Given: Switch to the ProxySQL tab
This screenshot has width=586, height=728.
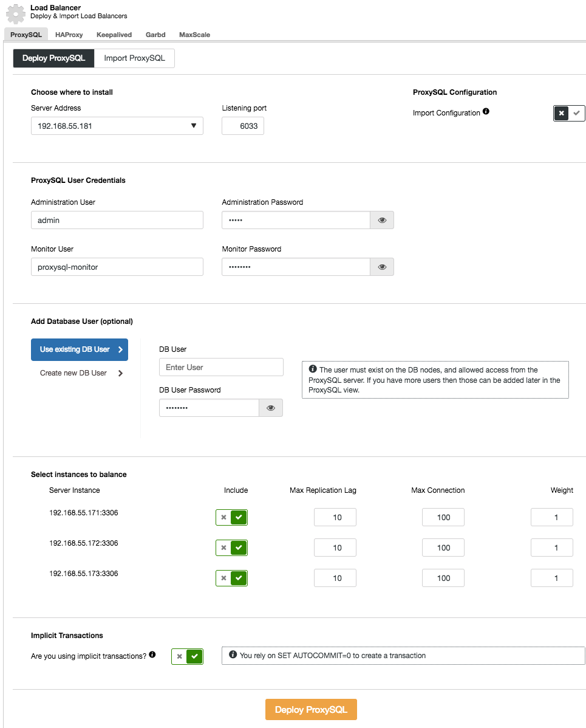Looking at the screenshot, I should tap(26, 35).
